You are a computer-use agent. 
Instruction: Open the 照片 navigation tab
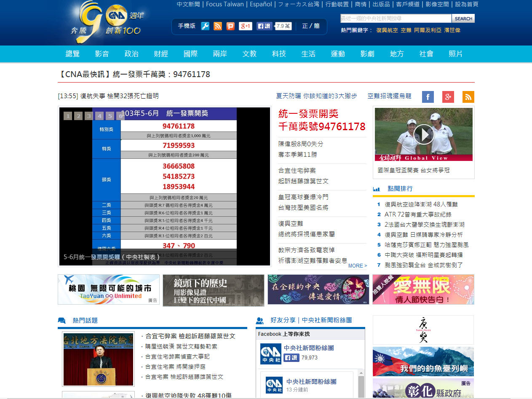456,54
